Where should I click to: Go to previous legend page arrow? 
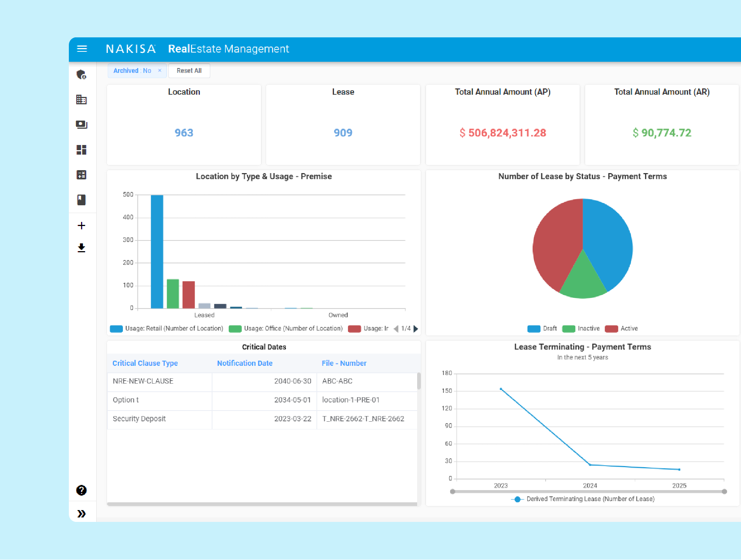tap(396, 328)
